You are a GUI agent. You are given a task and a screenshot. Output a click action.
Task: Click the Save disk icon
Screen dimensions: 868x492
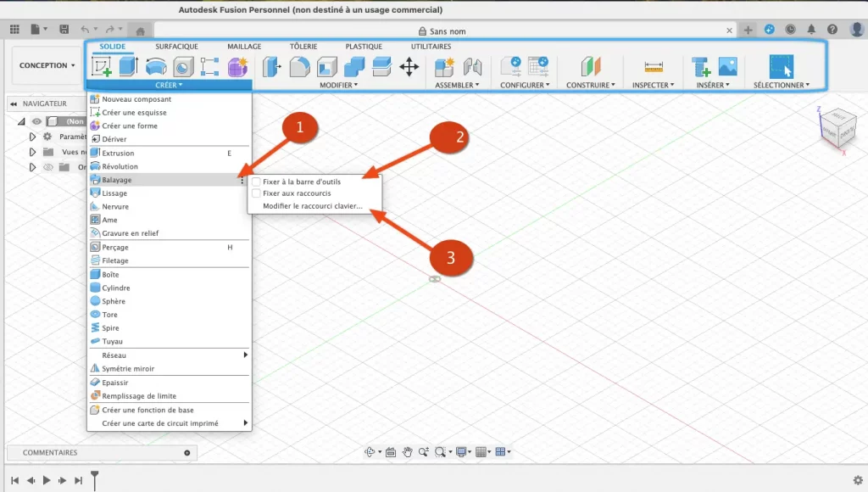click(x=64, y=30)
